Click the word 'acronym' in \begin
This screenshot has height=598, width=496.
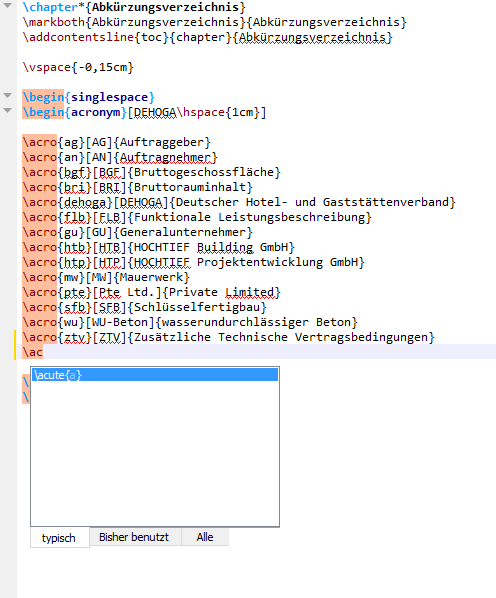tap(95, 113)
